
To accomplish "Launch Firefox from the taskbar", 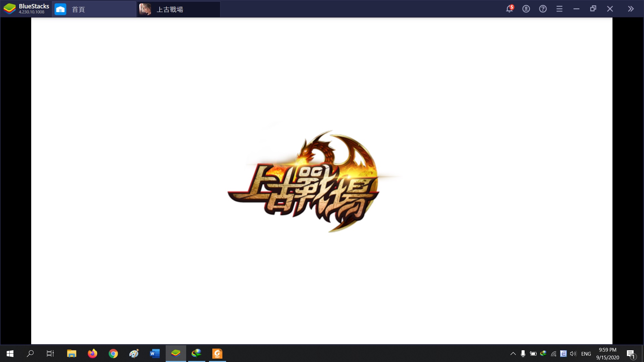I will click(x=92, y=353).
